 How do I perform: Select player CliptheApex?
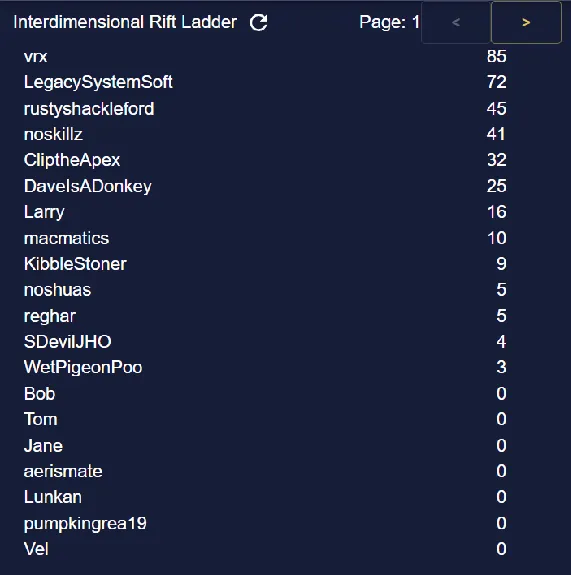(x=72, y=160)
